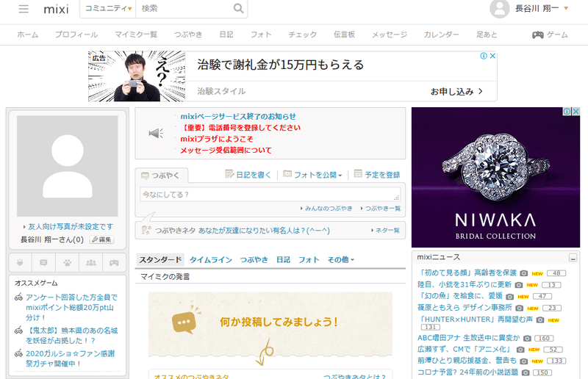Click the NIWAKA ring advertisement image
The height and width of the screenshot is (379, 588).
pyautogui.click(x=495, y=177)
